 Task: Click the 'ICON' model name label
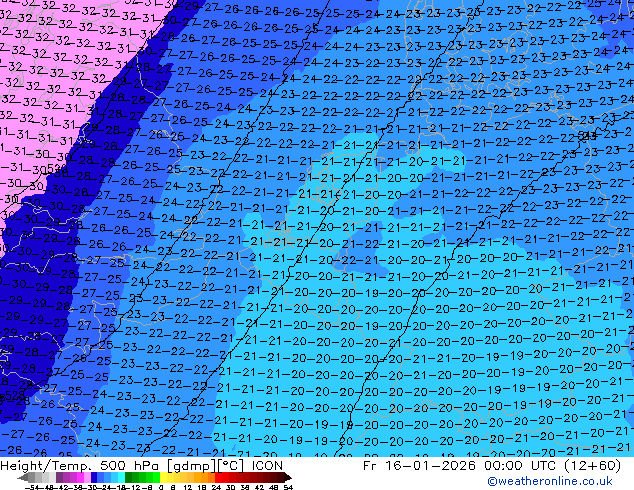[x=267, y=466]
